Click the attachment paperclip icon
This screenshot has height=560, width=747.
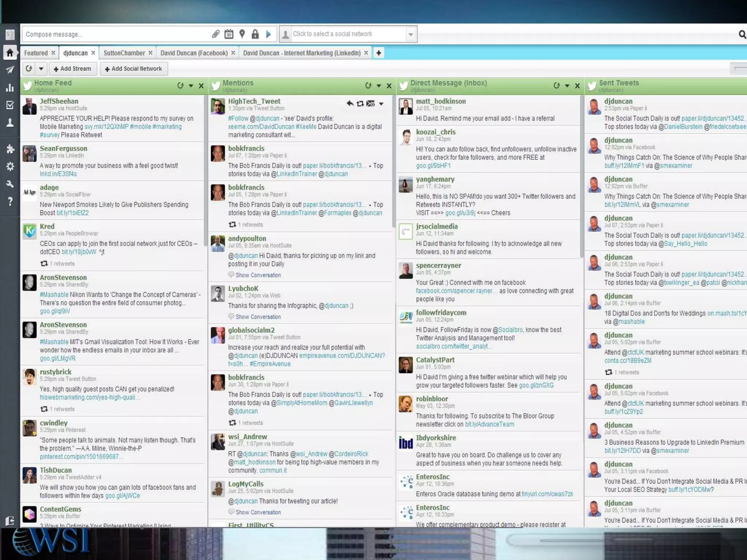(216, 34)
